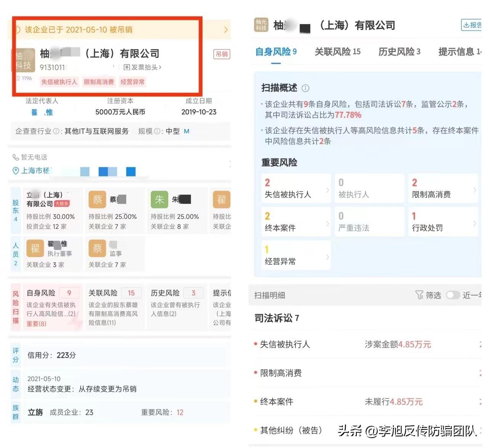Viewport: 488px width, 448px height.
Task: Open the legal representative name link
Action: click(42, 112)
